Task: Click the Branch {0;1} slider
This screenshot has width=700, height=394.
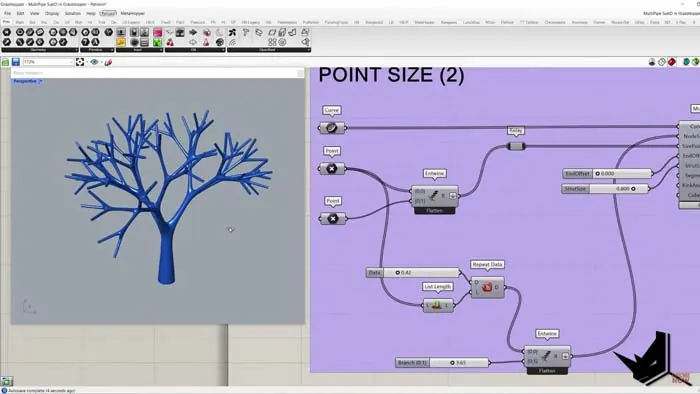Action: point(442,363)
